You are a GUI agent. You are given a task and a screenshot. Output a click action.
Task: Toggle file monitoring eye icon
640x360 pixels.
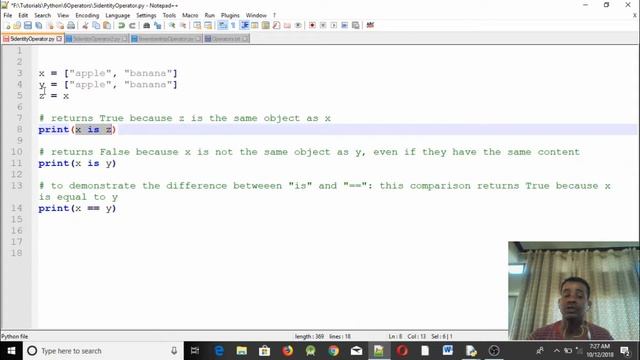298,26
